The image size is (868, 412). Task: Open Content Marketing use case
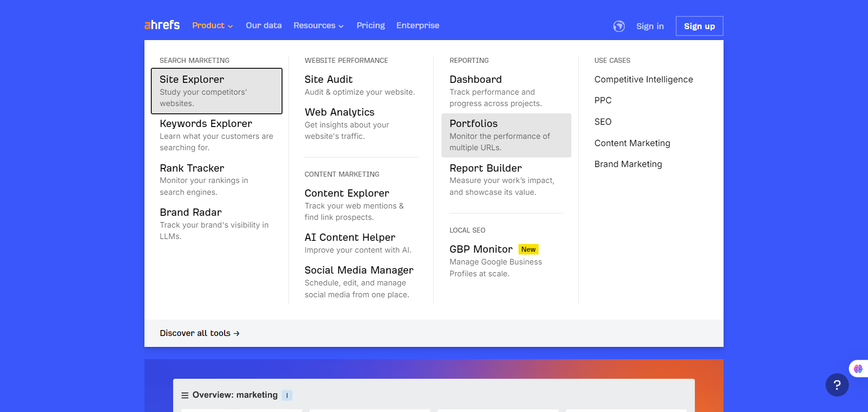click(x=632, y=143)
